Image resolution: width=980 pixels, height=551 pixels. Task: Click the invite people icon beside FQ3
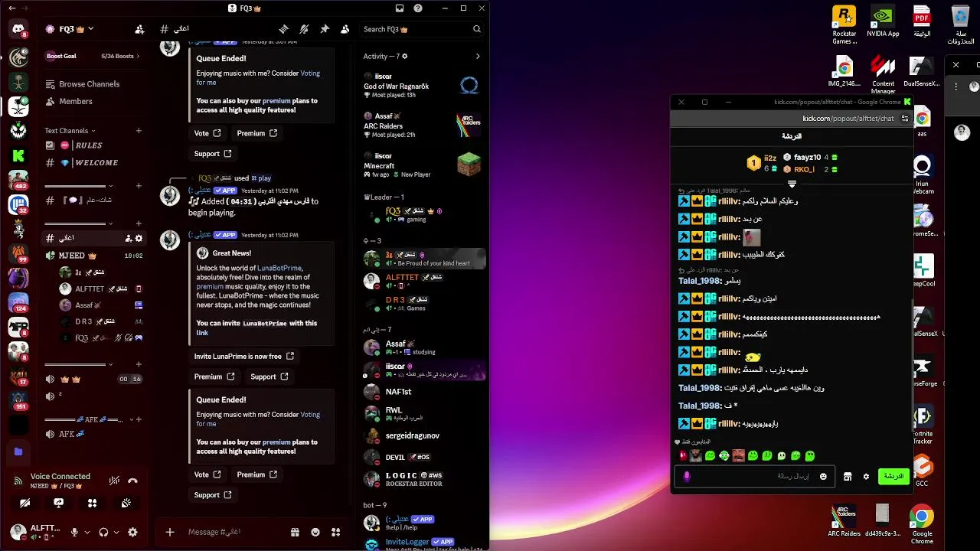tap(139, 29)
